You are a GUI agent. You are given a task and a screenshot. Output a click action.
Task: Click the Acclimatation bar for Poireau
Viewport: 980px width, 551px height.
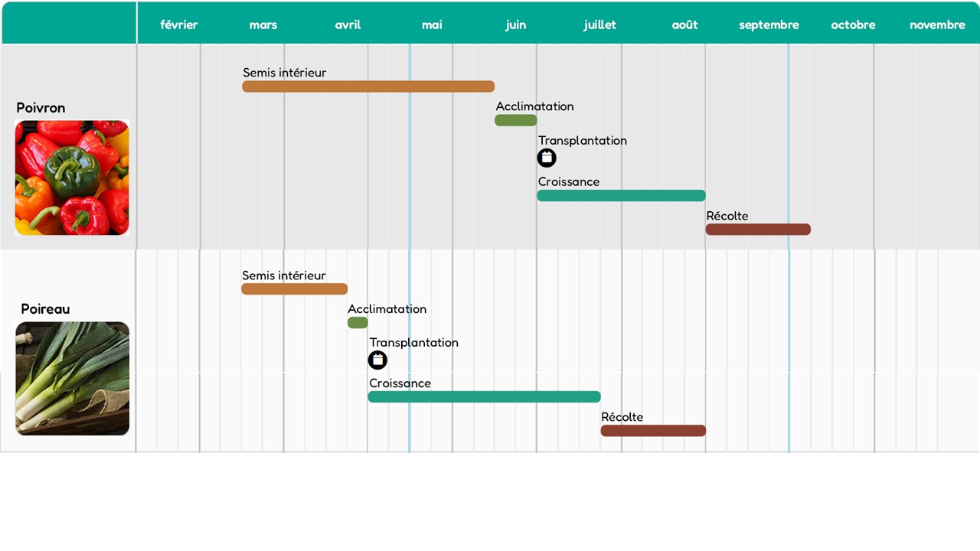pyautogui.click(x=357, y=322)
